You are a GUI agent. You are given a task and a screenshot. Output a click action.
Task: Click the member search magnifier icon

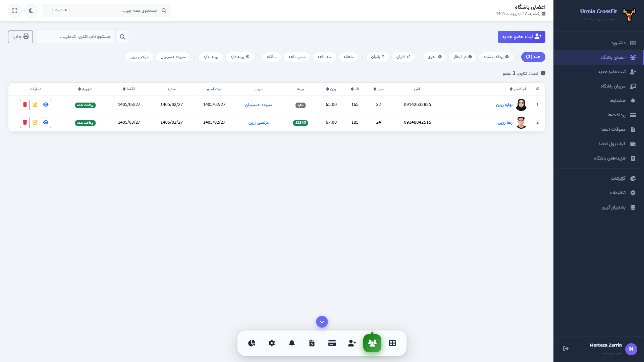click(122, 37)
